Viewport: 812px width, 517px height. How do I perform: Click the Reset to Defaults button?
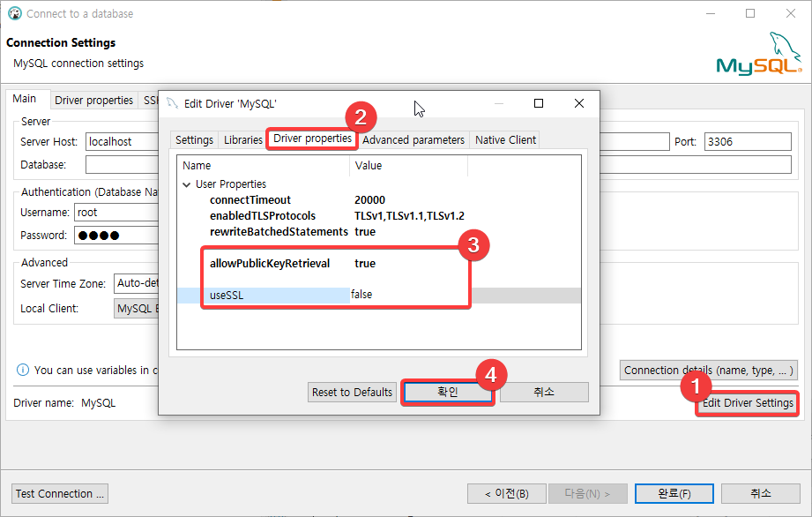(x=352, y=392)
